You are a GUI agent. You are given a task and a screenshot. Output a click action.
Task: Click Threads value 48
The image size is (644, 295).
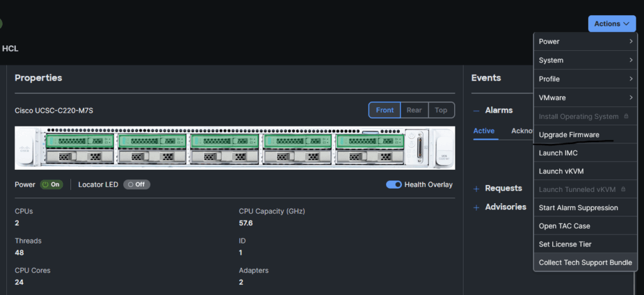point(19,253)
